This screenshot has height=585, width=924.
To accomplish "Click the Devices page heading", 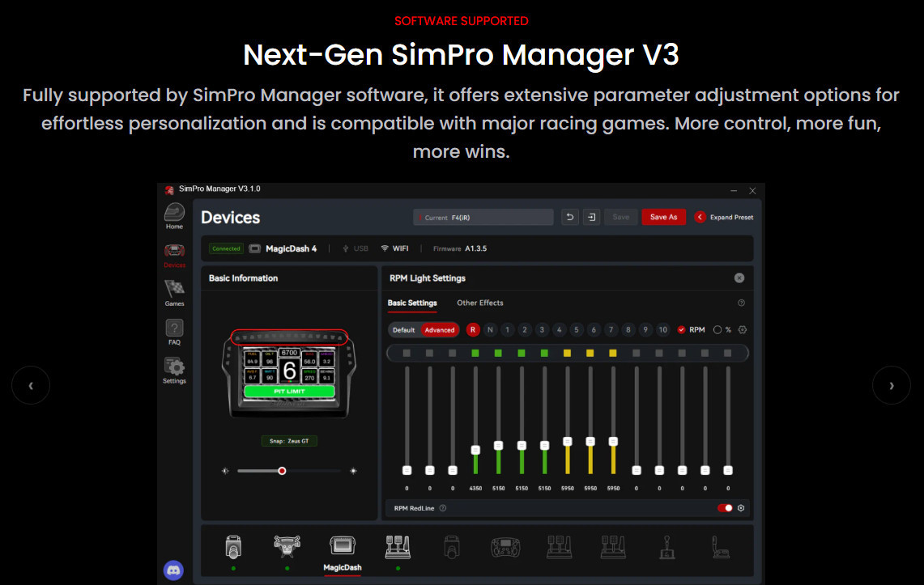I will (231, 218).
